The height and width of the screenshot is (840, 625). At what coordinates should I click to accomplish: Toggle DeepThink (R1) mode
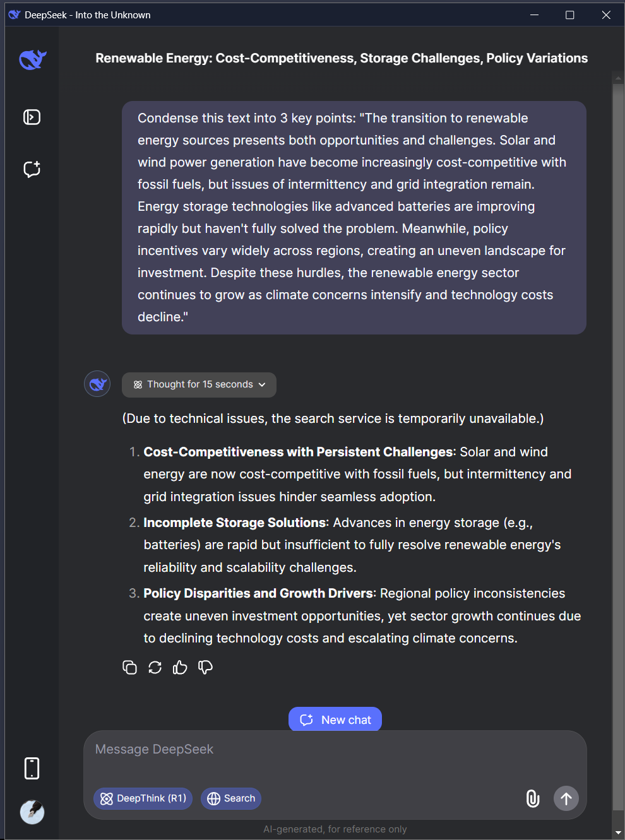tap(143, 798)
